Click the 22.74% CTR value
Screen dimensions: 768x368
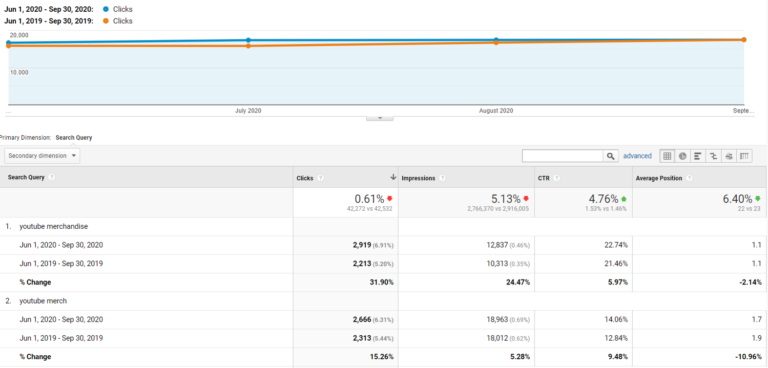tap(617, 245)
